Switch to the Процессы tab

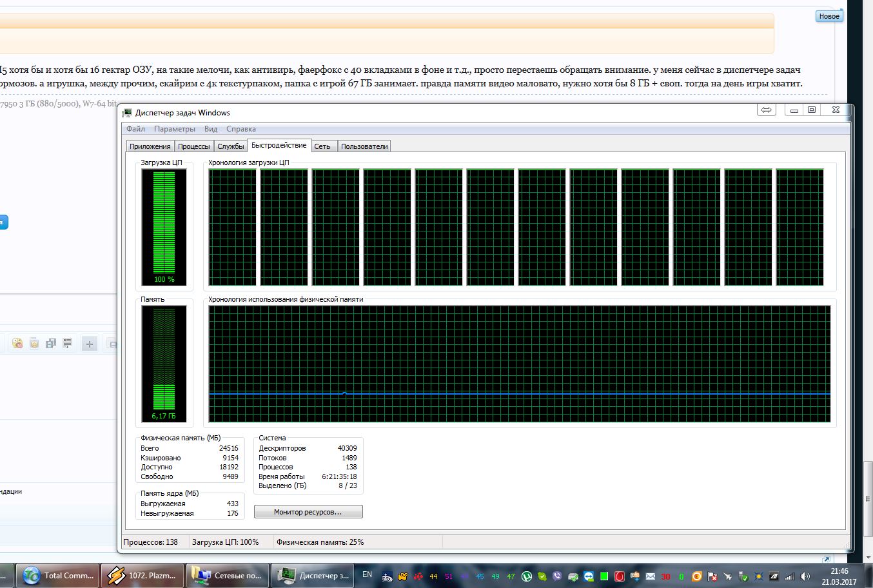pyautogui.click(x=193, y=146)
